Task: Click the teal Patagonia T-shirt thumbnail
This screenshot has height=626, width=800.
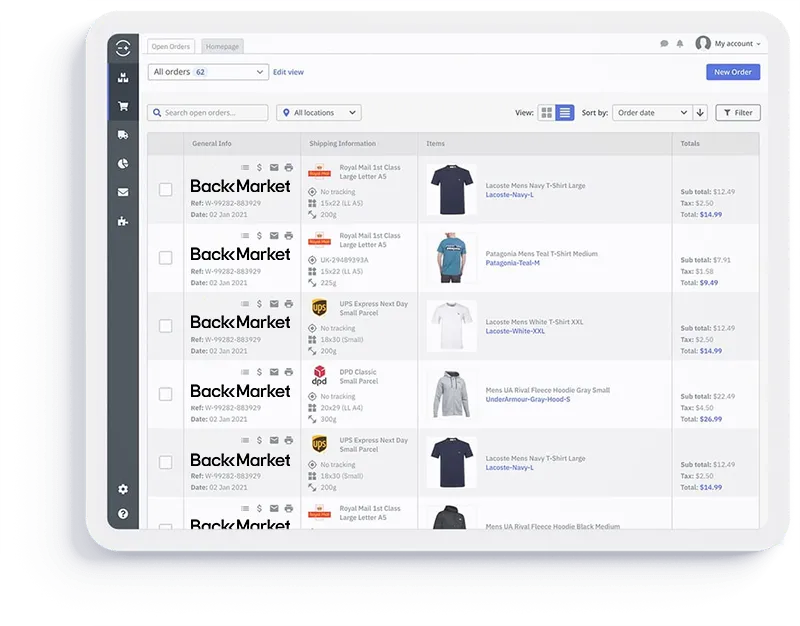Action: (x=452, y=258)
